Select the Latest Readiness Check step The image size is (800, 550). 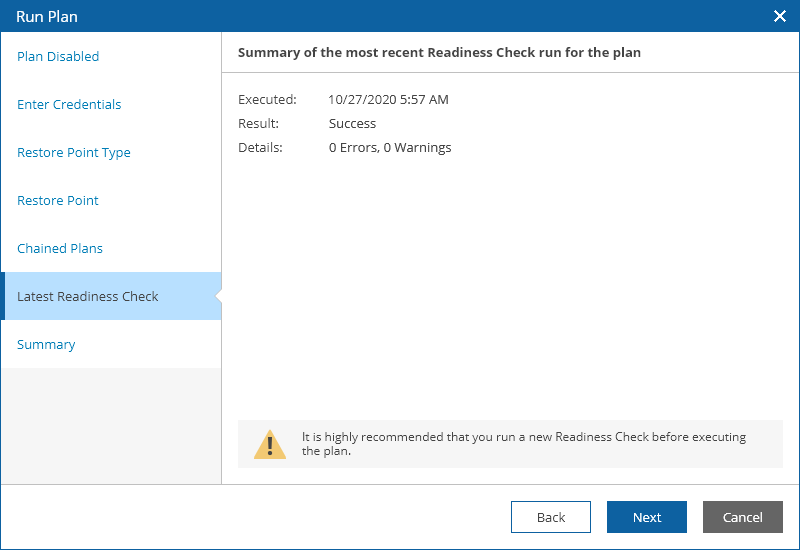tap(88, 297)
